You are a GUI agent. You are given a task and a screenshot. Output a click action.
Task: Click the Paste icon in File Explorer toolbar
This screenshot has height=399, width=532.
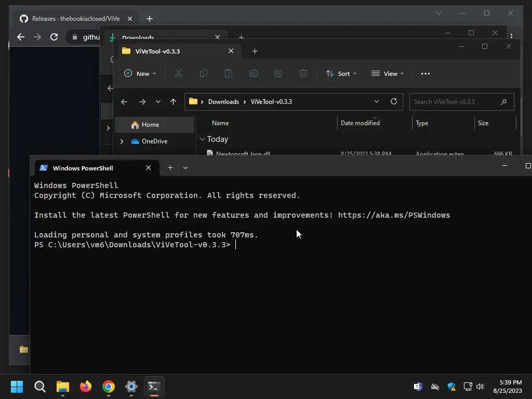click(x=229, y=73)
